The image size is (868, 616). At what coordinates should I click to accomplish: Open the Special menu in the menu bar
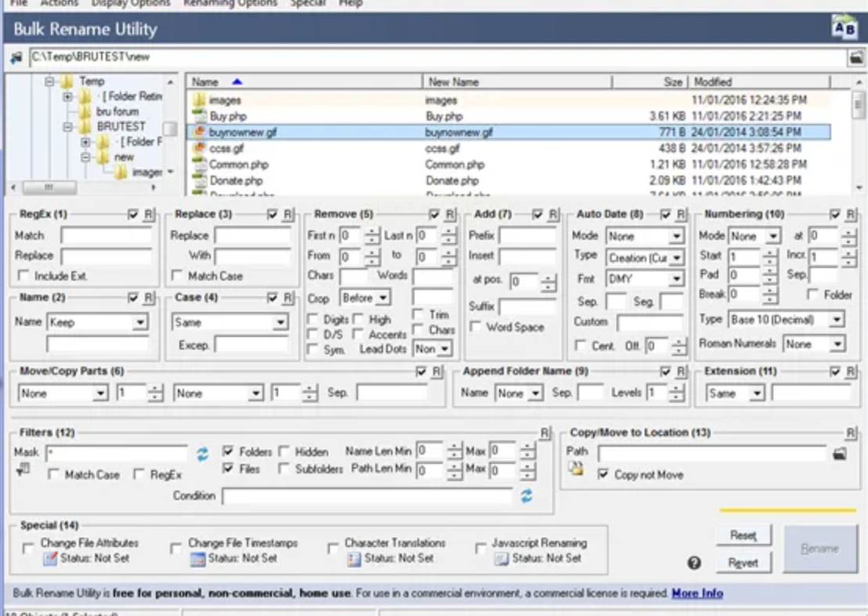point(308,3)
